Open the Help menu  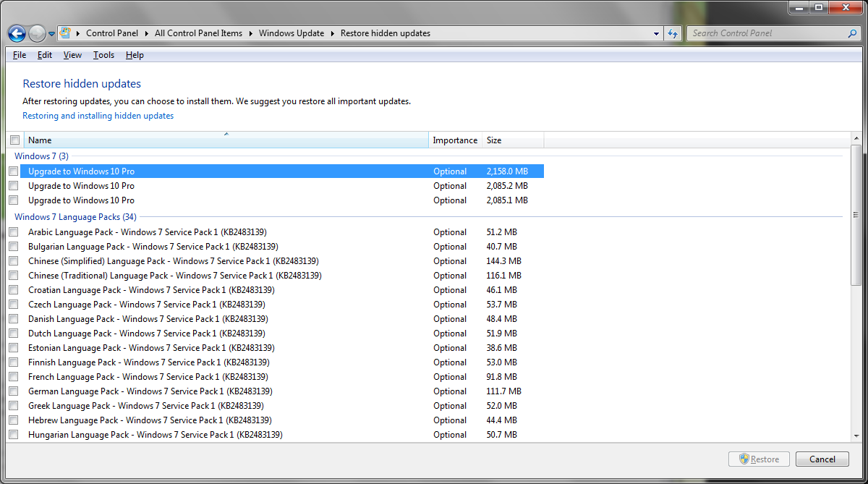[135, 55]
